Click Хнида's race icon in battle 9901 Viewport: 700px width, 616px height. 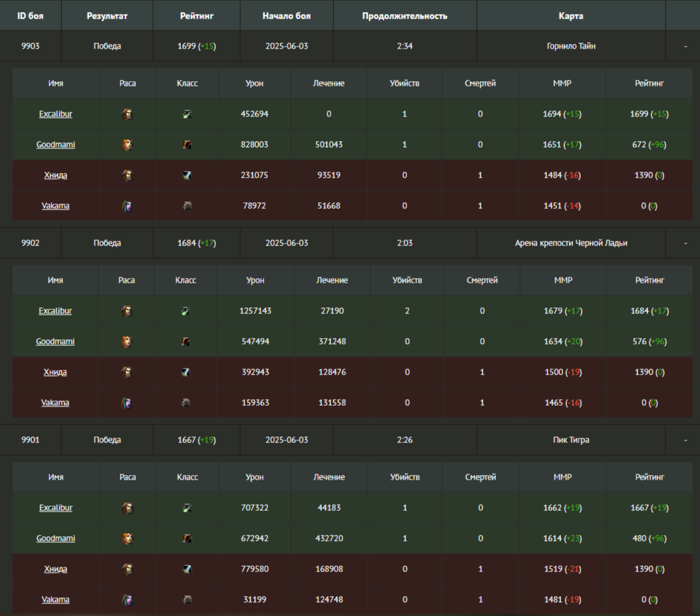tap(127, 569)
